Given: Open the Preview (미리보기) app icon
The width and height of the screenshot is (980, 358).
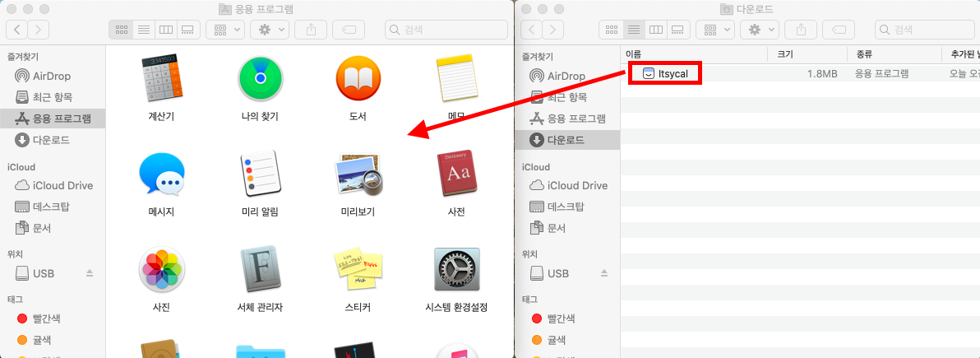Looking at the screenshot, I should coord(358,174).
